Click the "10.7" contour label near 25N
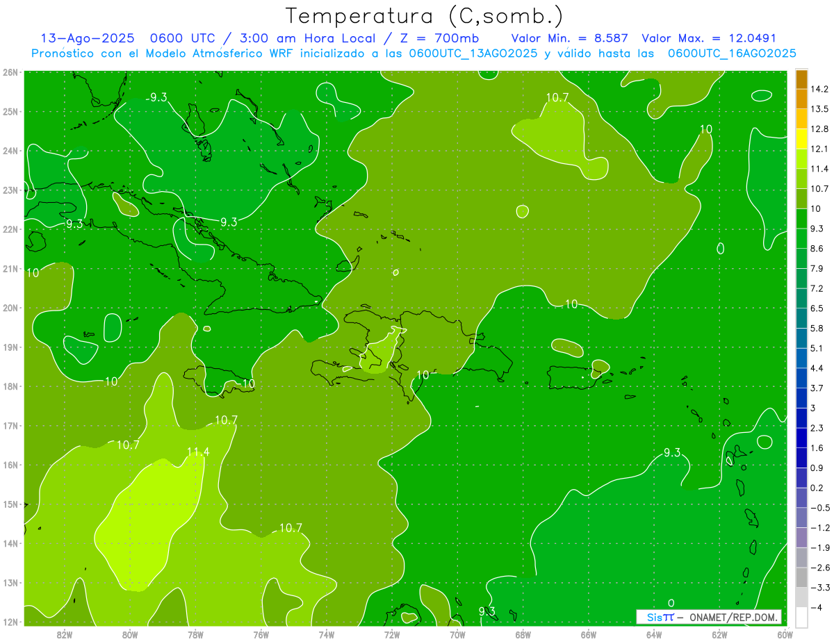 pos(557,97)
